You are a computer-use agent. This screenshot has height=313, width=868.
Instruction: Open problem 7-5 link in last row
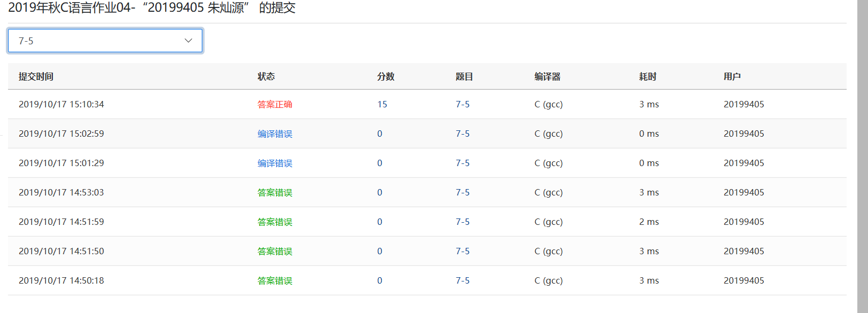coord(463,280)
